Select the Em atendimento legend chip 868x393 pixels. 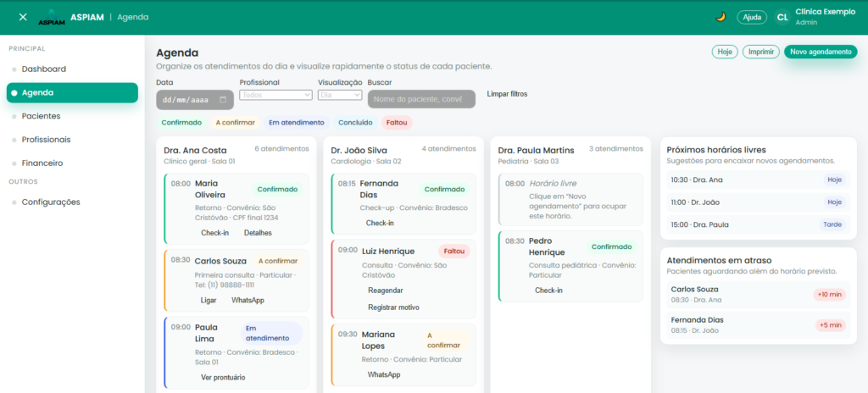pos(297,122)
